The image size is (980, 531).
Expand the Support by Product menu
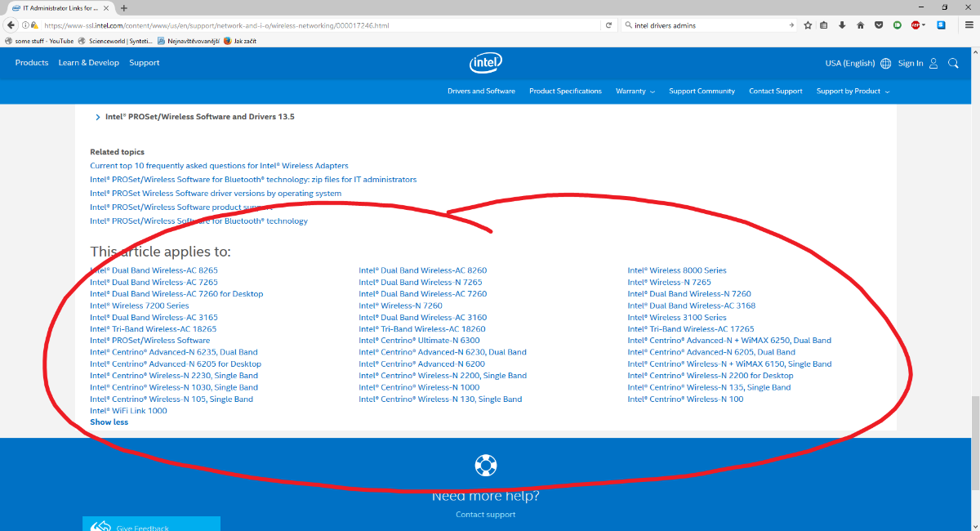(x=853, y=91)
